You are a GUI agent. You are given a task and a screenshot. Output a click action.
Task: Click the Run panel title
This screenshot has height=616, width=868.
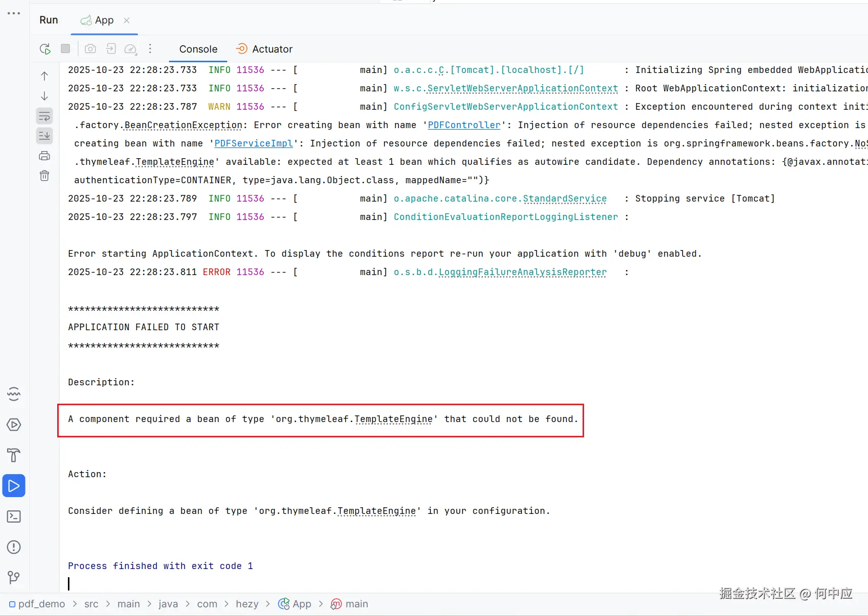tap(49, 20)
